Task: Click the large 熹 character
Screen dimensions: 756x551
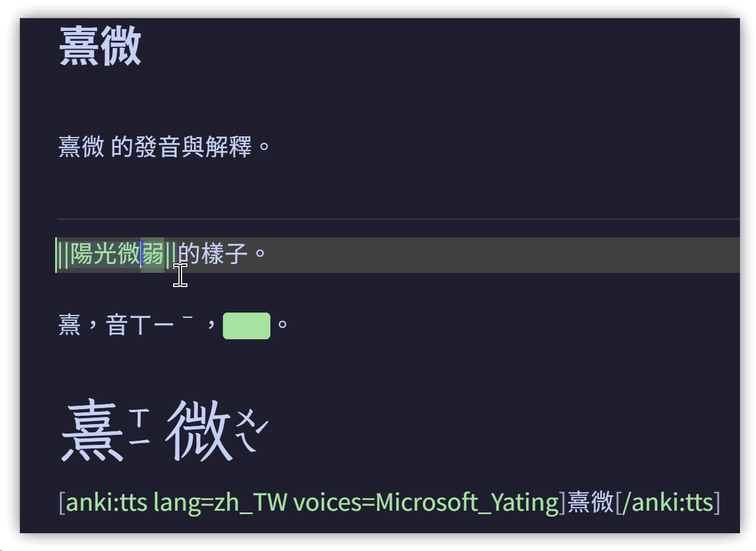Action: tap(93, 430)
